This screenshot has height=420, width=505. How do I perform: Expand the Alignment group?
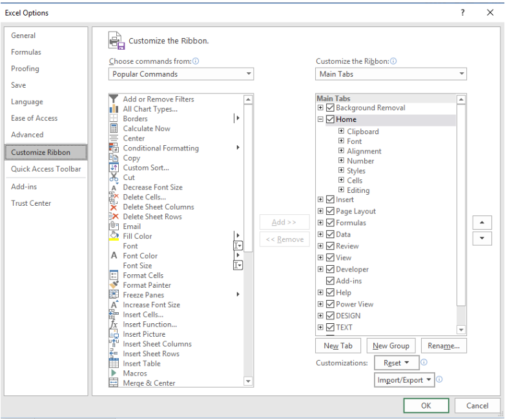(x=341, y=150)
